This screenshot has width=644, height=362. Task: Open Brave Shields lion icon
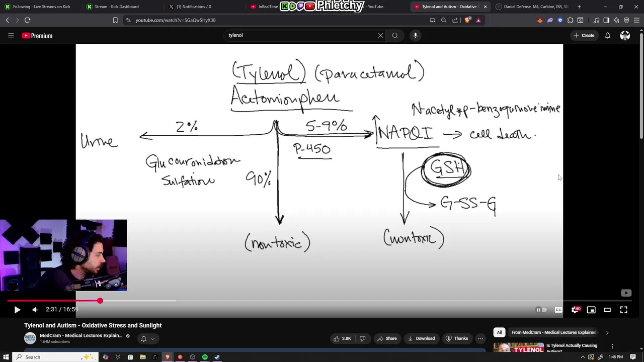(467, 20)
